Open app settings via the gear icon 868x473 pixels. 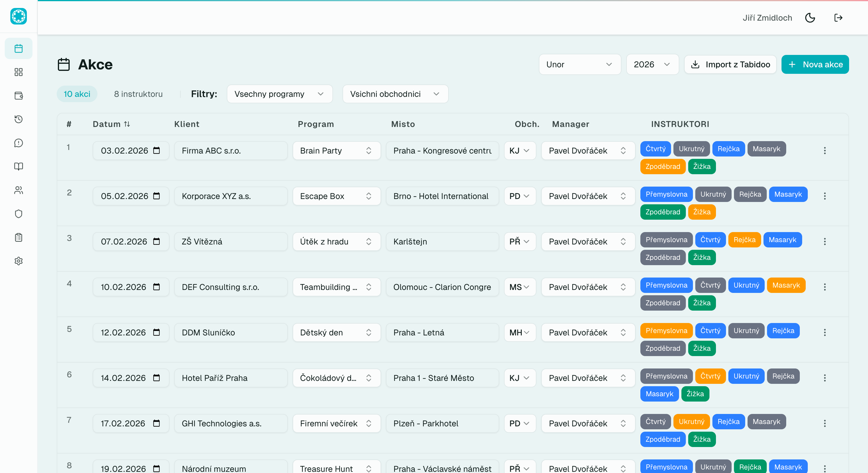[x=19, y=261]
